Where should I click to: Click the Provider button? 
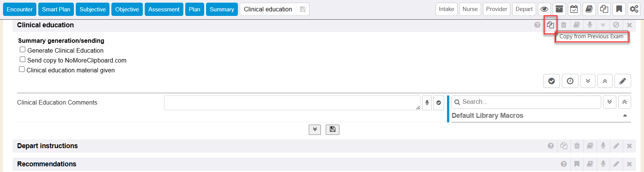(x=496, y=9)
